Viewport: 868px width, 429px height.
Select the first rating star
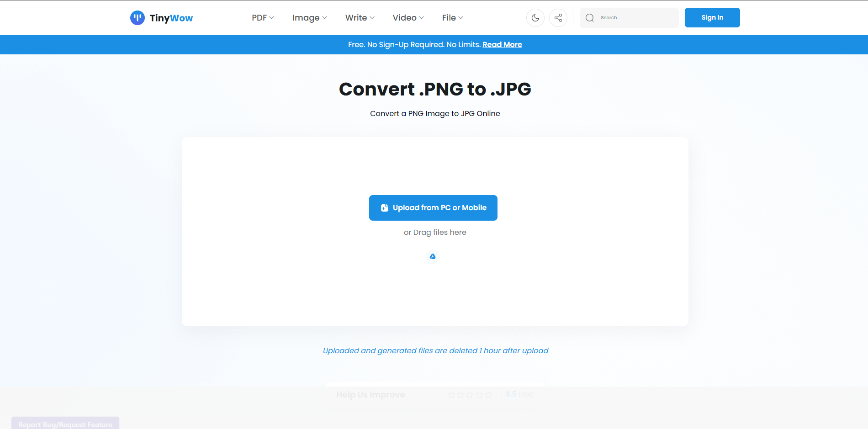451,394
